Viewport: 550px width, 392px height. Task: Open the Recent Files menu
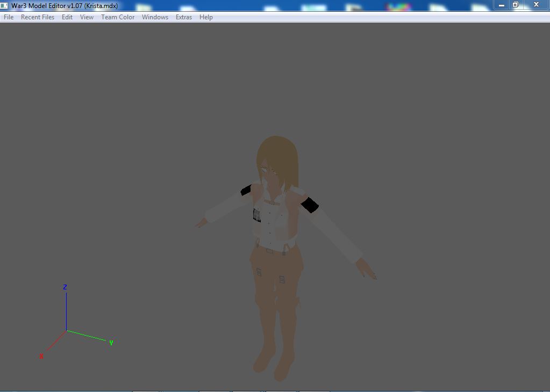coord(38,17)
